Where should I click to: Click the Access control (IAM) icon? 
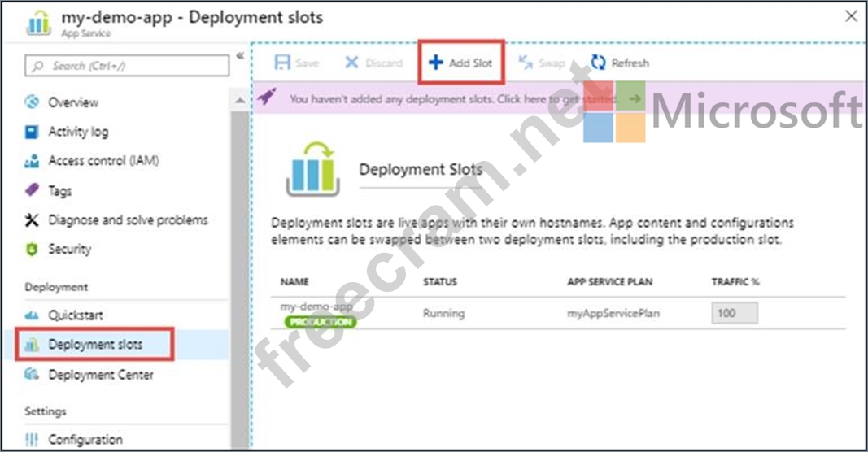(33, 161)
